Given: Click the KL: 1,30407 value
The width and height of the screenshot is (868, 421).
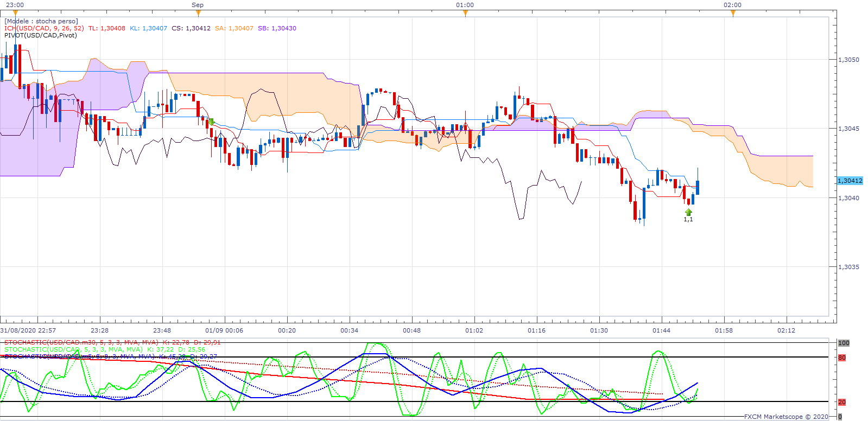Looking at the screenshot, I should point(149,28).
